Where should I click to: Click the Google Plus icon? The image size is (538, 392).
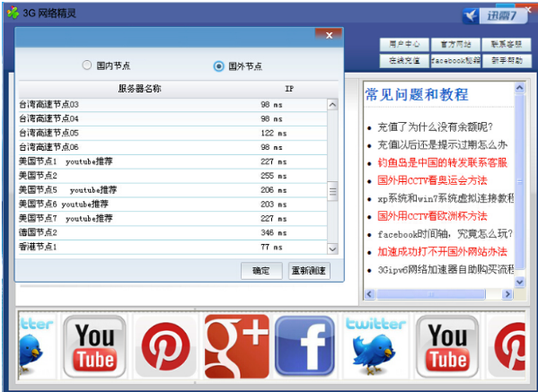(237, 346)
